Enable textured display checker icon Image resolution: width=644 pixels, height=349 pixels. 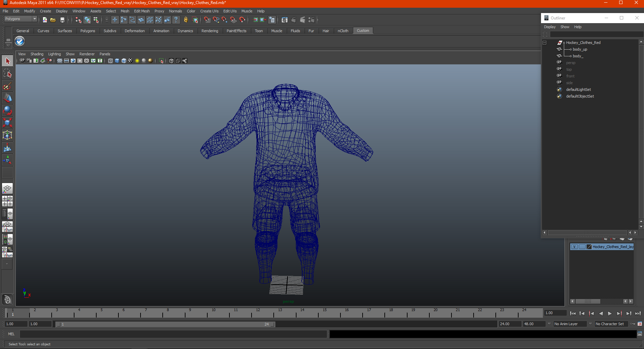point(130,61)
